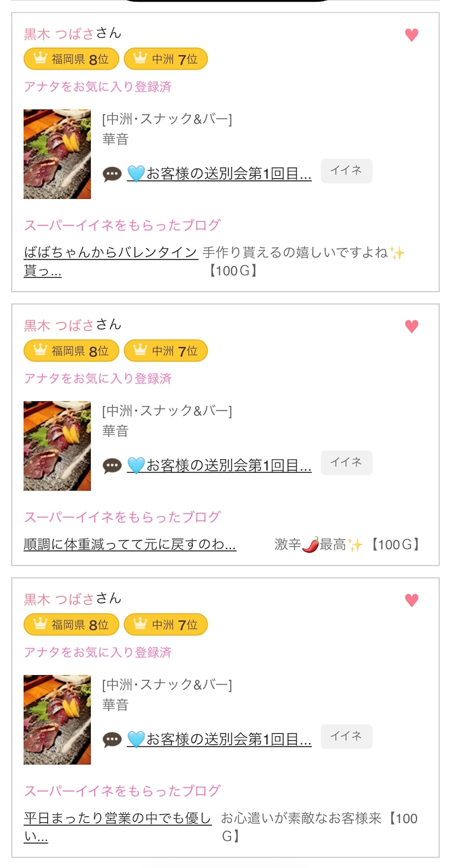Viewport: 451px width, 868px height.
Task: Click the comment bubble icon in first card
Action: [112, 174]
